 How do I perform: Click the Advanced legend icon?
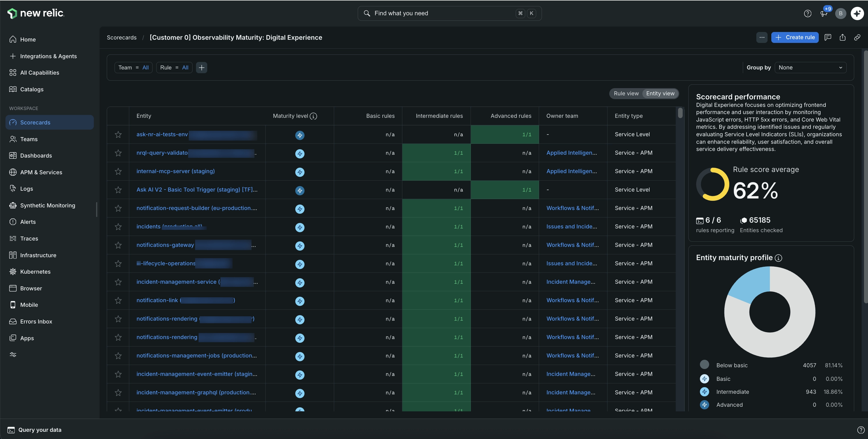704,405
